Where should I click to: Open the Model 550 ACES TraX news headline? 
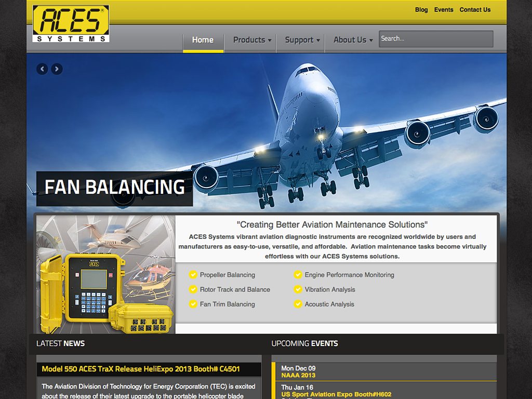point(141,369)
